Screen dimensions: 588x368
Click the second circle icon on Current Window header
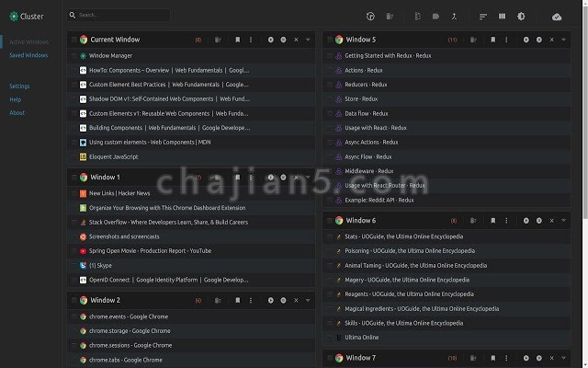[x=283, y=40]
